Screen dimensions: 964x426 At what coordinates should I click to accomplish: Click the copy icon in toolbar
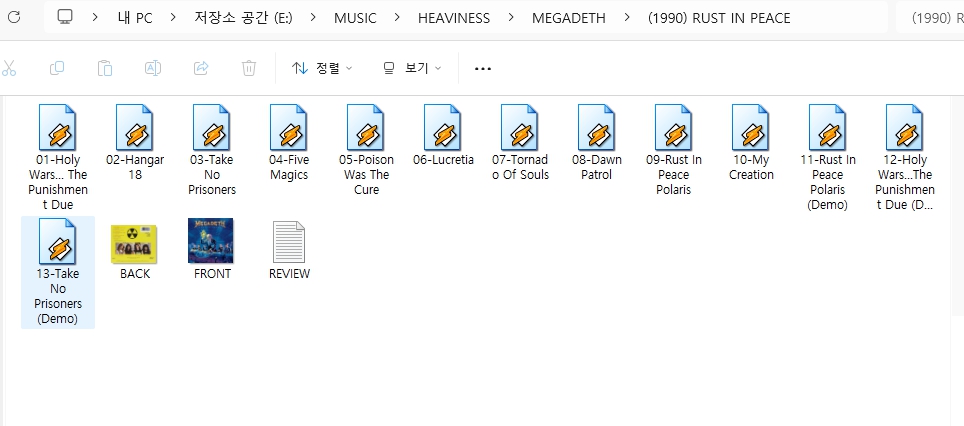[x=57, y=68]
